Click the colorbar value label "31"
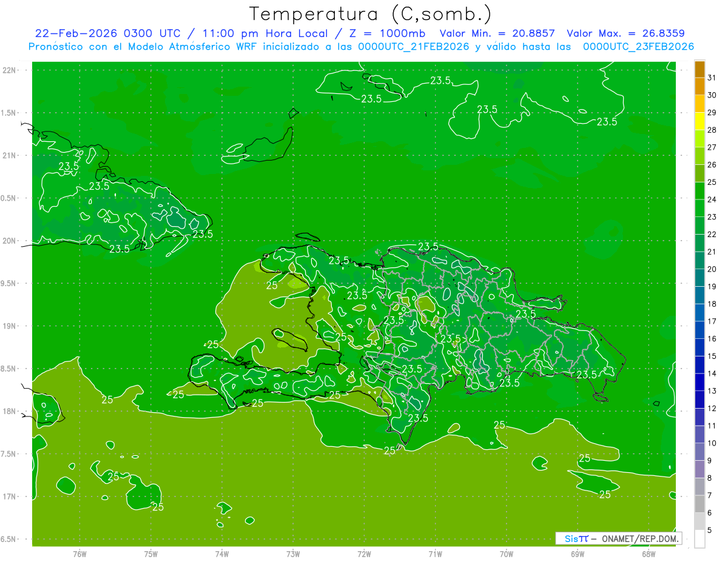The height and width of the screenshot is (562, 728). [x=712, y=77]
